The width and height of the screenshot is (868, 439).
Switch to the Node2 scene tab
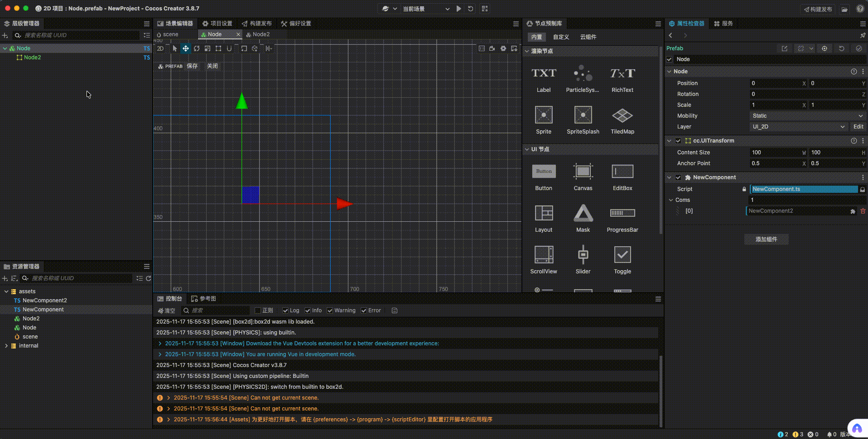click(x=258, y=34)
